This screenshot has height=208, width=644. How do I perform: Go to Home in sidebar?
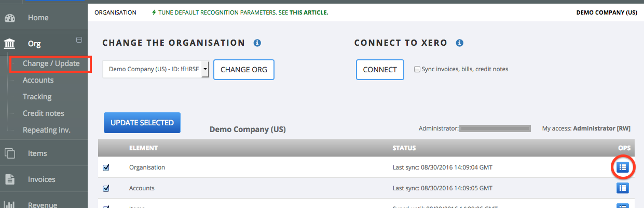(38, 18)
